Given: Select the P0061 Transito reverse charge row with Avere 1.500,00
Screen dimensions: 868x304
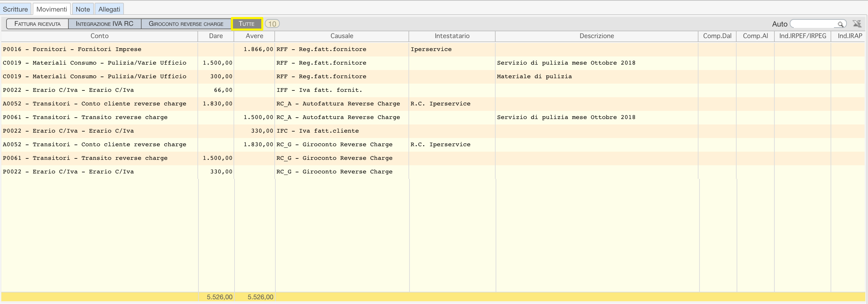Looking at the screenshot, I should 433,117.
